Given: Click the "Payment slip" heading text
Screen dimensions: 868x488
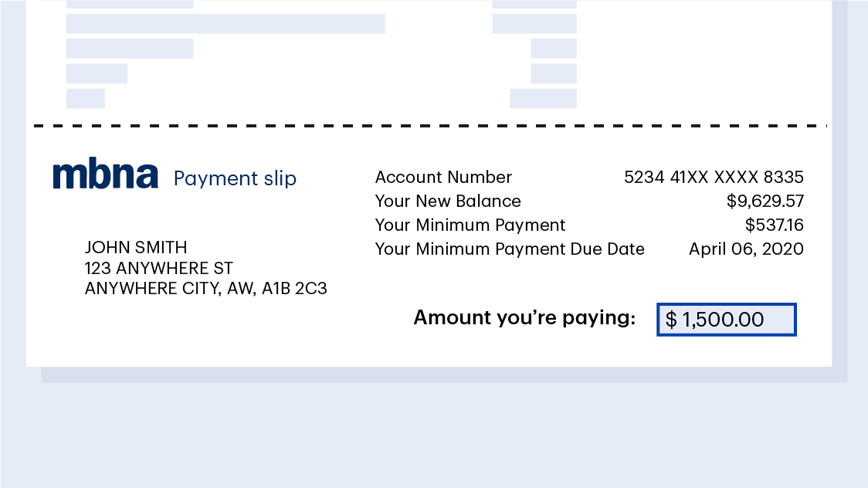Looking at the screenshot, I should tap(235, 178).
